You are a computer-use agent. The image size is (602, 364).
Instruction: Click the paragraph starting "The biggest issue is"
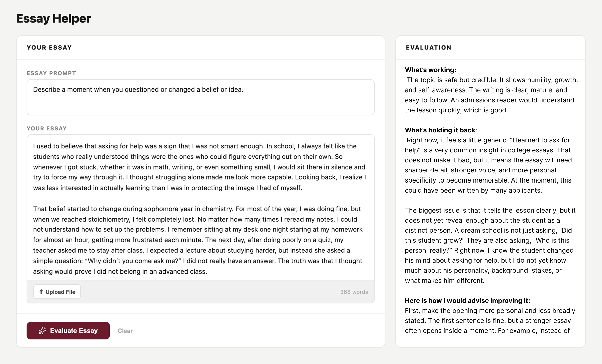click(490, 245)
